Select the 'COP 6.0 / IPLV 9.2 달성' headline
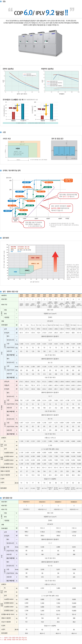This screenshot has height=644, width=82. [x=41, y=13]
